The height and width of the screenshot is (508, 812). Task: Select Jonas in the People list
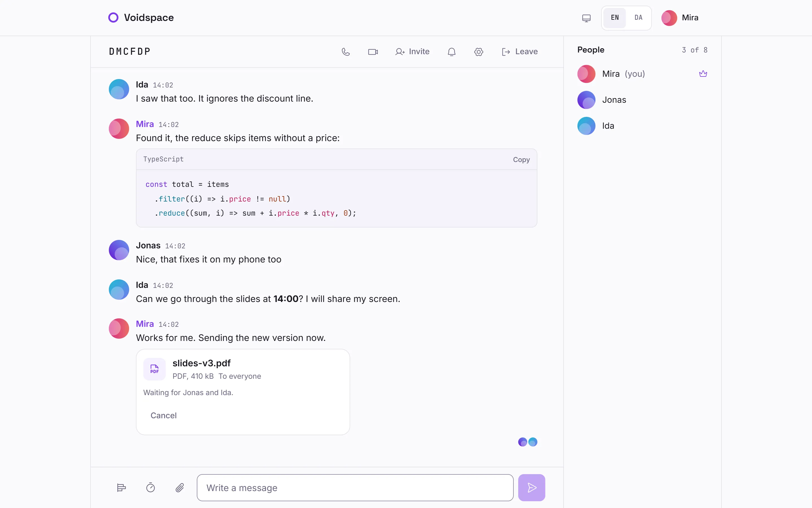tap(642, 100)
